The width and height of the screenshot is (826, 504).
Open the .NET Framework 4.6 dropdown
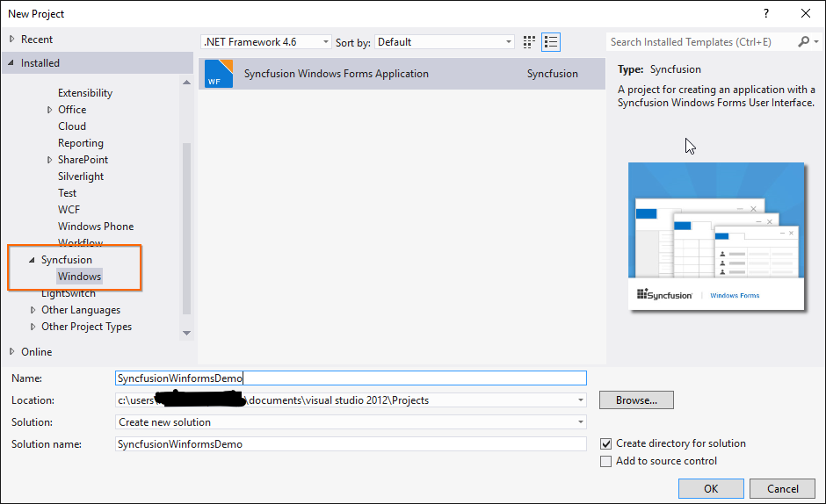click(x=266, y=42)
